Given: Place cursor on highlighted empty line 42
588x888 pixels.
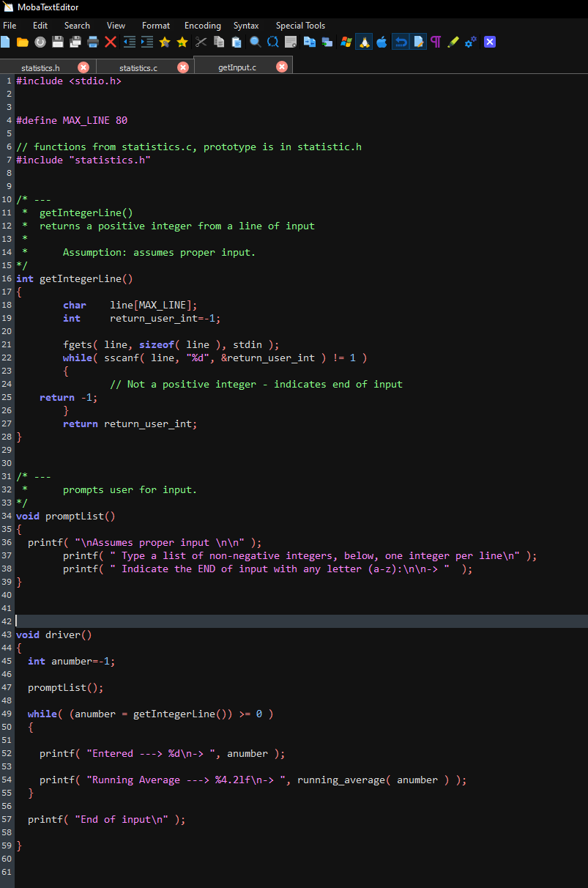Looking at the screenshot, I should point(301,621).
